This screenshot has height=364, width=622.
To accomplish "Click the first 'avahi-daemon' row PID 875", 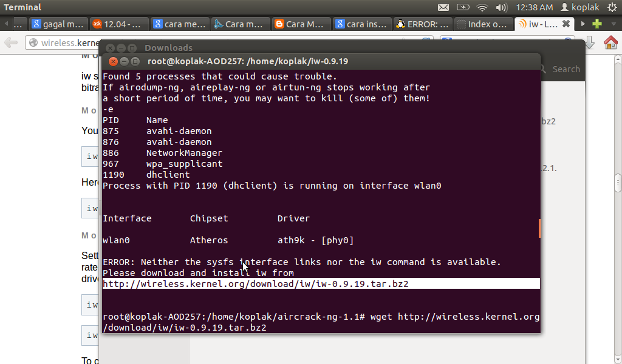I will pyautogui.click(x=157, y=131).
